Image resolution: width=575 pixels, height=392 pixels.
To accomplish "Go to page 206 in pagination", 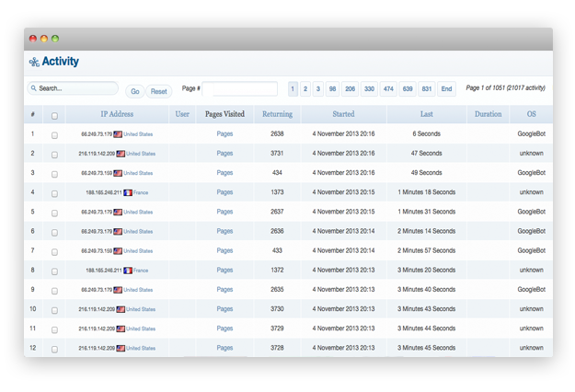I will [350, 89].
